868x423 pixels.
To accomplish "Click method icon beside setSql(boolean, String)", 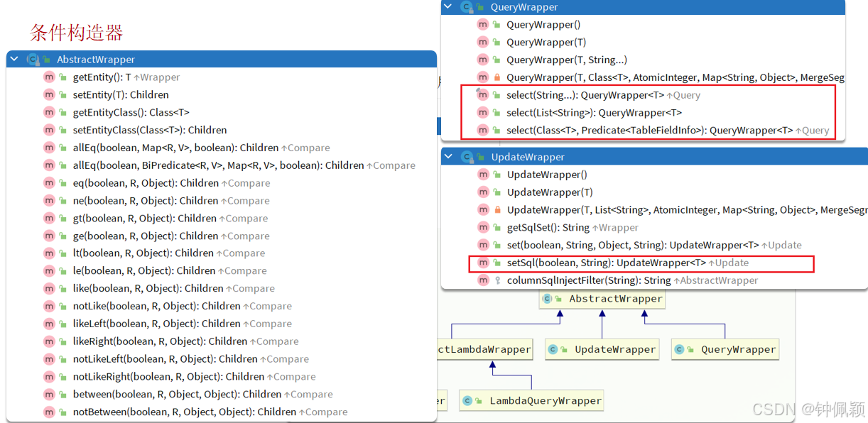I will point(484,263).
